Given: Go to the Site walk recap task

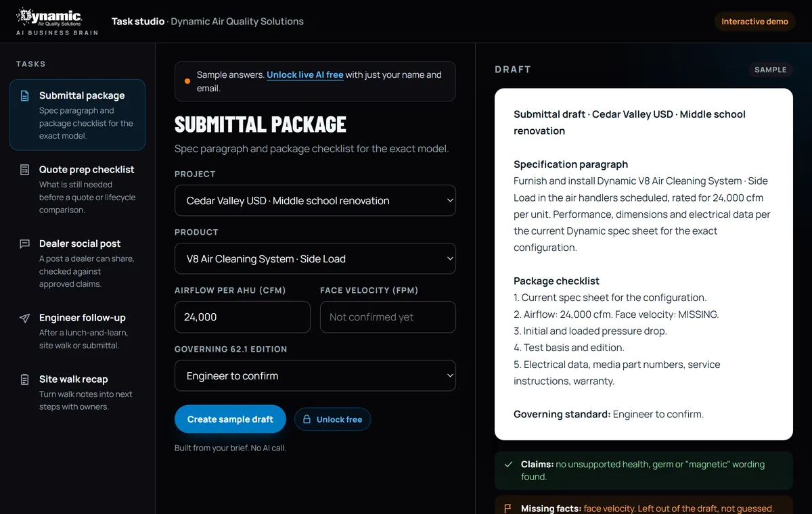Looking at the screenshot, I should [x=77, y=392].
